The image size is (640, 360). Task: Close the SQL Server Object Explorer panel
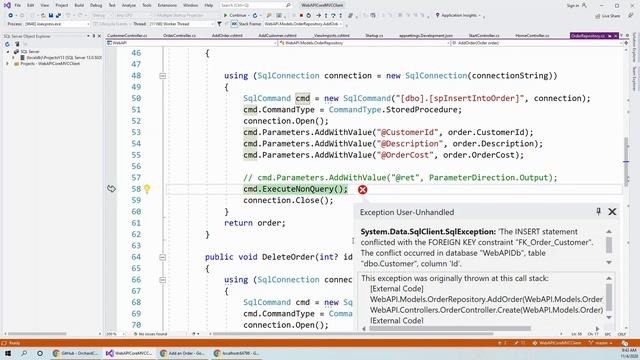pyautogui.click(x=100, y=36)
